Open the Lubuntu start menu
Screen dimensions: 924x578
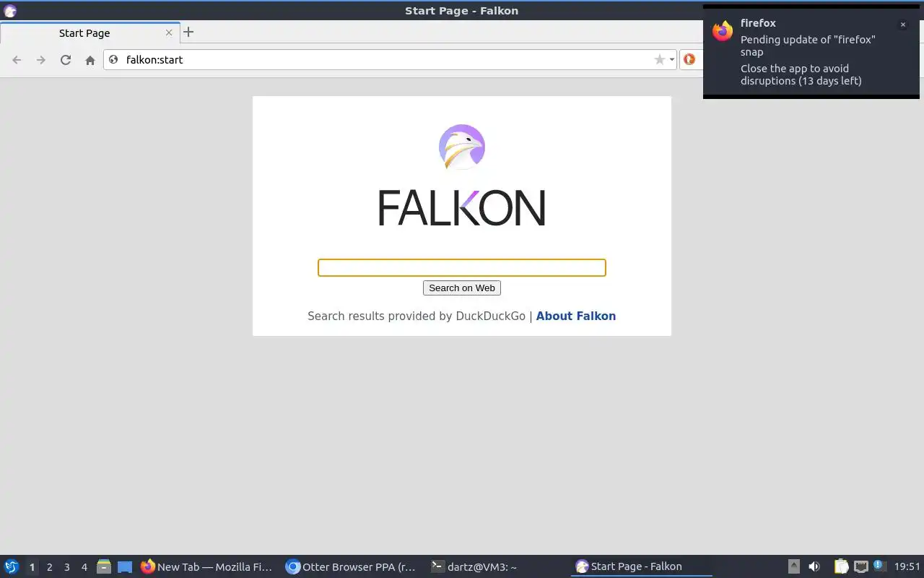coord(12,566)
